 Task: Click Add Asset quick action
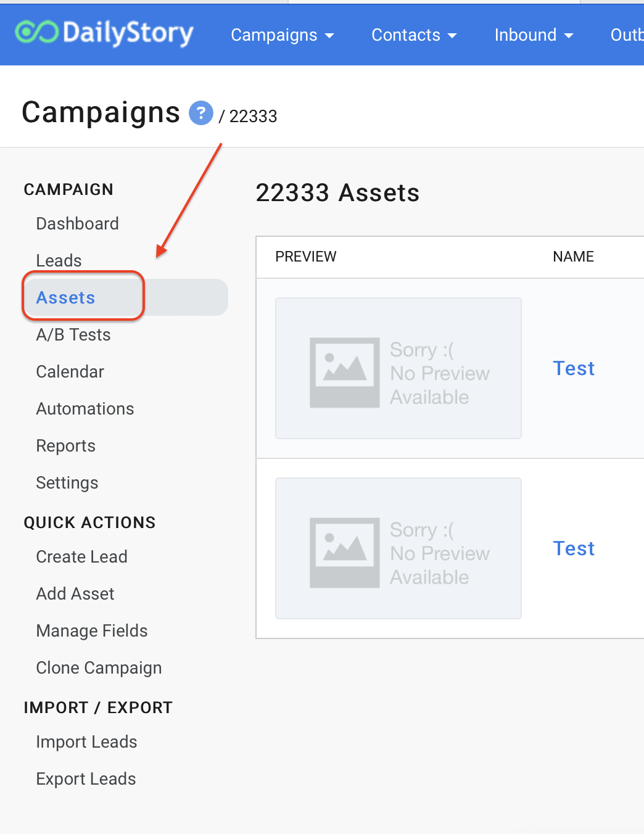tap(75, 594)
